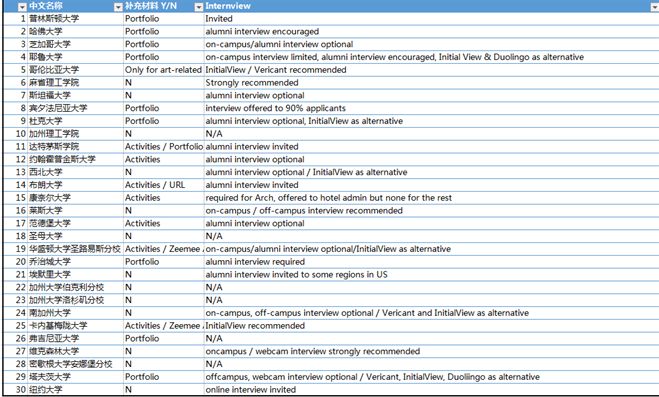Viewport: 659px width, 397px height.
Task: Select the 纽约大学 cell
Action: 75,389
